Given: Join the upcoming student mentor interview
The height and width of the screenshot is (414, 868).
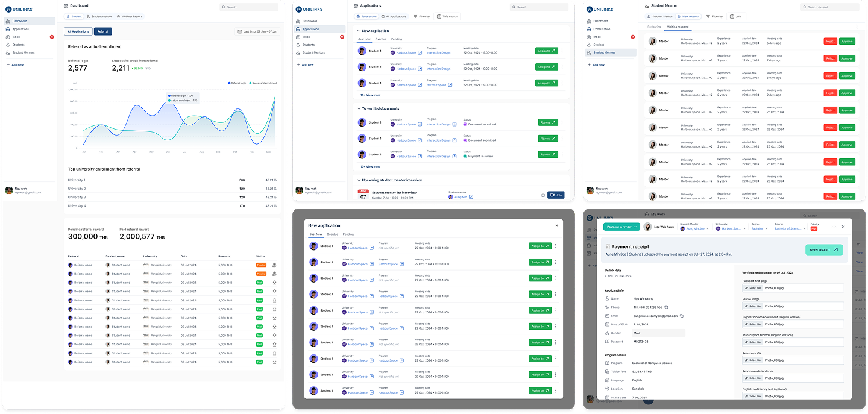Looking at the screenshot, I should click(x=555, y=195).
